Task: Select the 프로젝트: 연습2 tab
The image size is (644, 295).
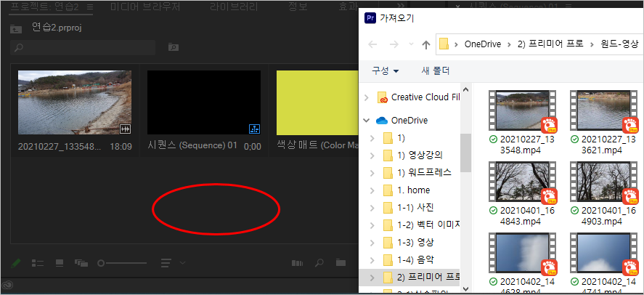Action: click(x=45, y=7)
